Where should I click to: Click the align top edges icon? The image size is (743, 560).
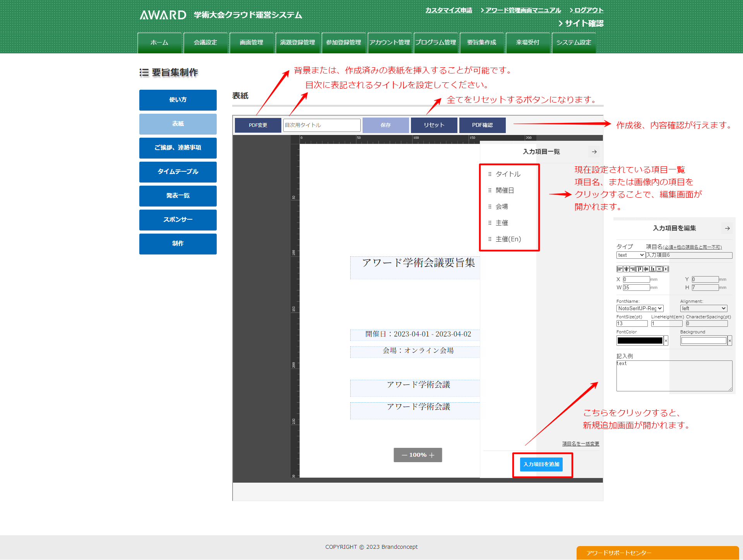639,269
